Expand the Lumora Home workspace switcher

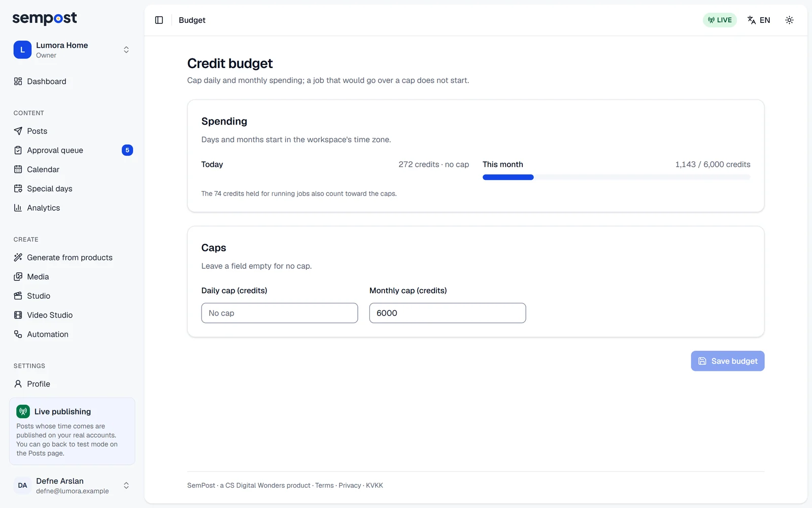pyautogui.click(x=72, y=50)
